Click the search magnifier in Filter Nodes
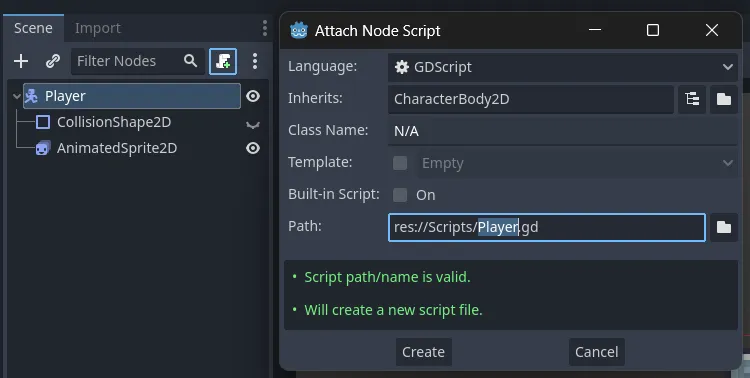The height and width of the screenshot is (378, 750). point(190,61)
